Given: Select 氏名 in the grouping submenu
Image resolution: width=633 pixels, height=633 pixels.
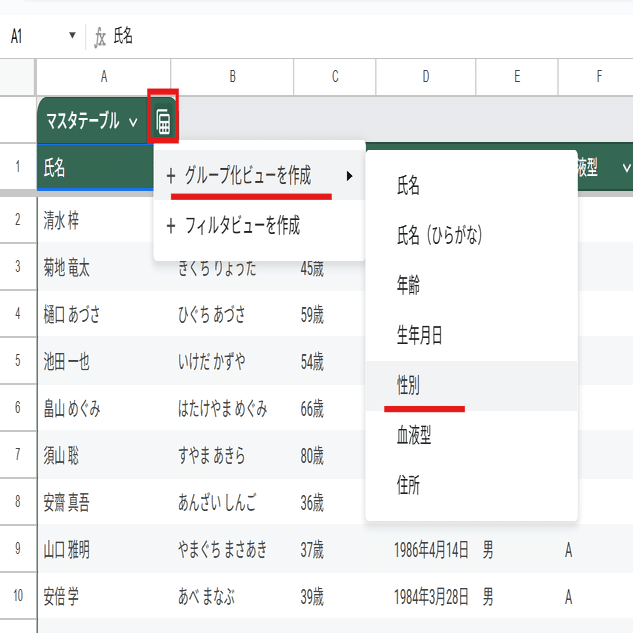Looking at the screenshot, I should point(471,185).
